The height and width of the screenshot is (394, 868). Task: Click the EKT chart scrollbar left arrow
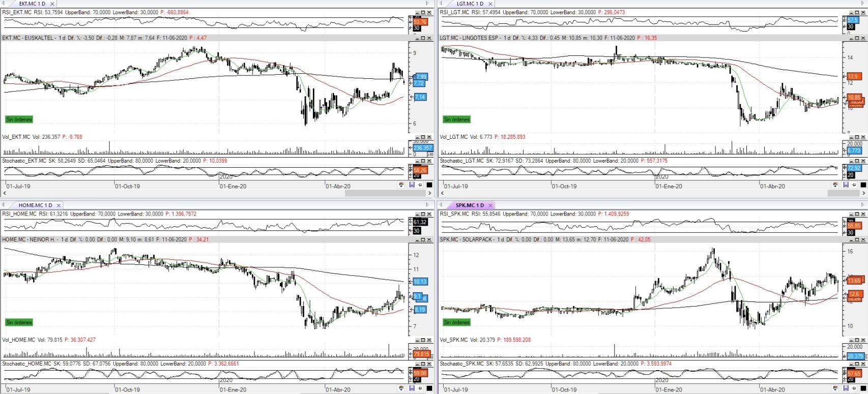(x=5, y=193)
